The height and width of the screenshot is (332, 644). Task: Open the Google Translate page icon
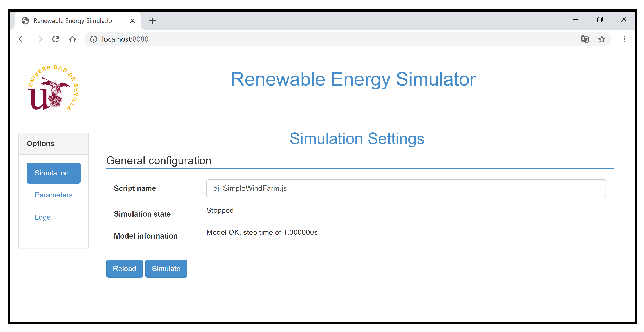(585, 39)
